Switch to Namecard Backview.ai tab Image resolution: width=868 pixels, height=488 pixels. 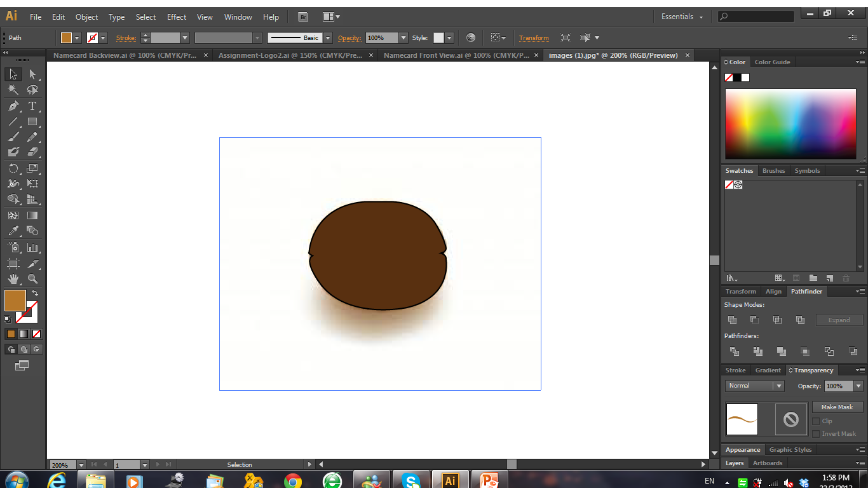(125, 55)
